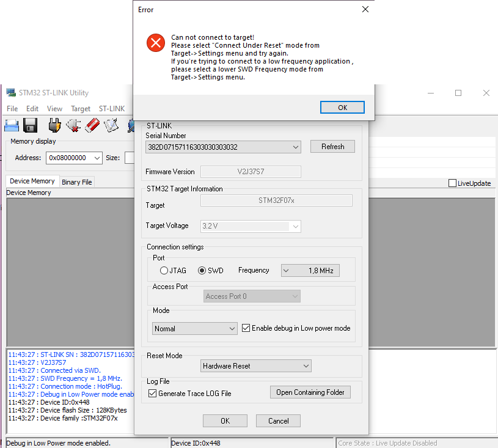Click the red error icon in Error dialog
The image size is (498, 448).
point(156,43)
